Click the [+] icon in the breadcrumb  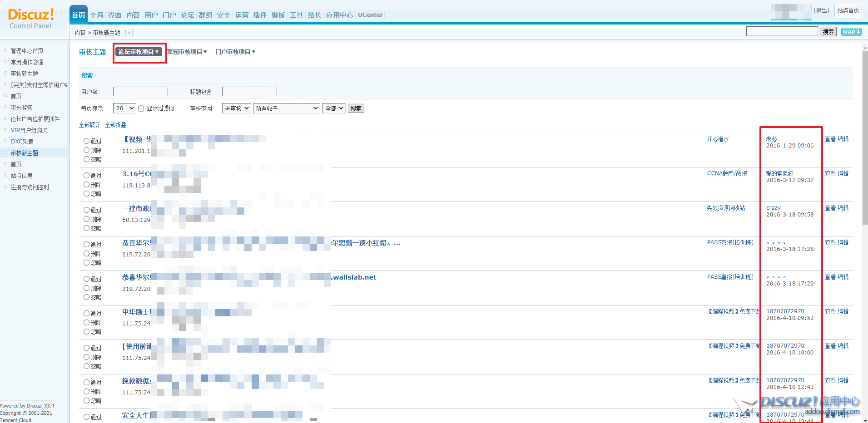129,33
